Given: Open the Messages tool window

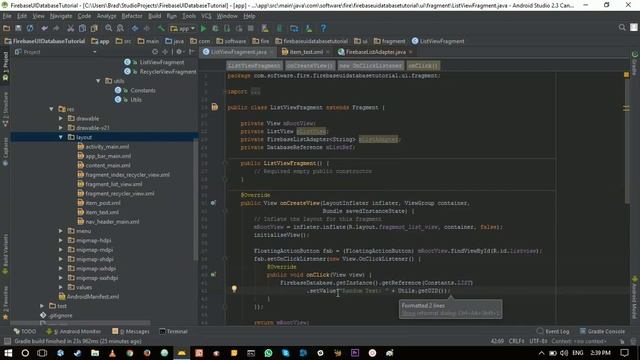Looking at the screenshot, I should point(130,331).
